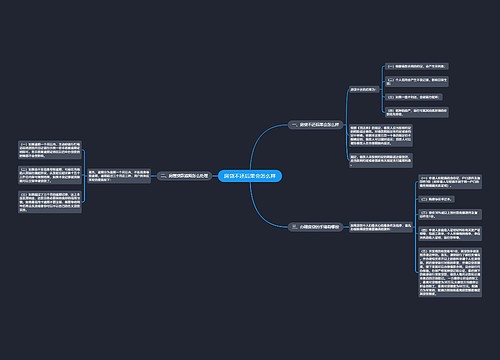Select the long （五） leaf at bottom right
Screen dimensions: 500x360
(x=450, y=272)
